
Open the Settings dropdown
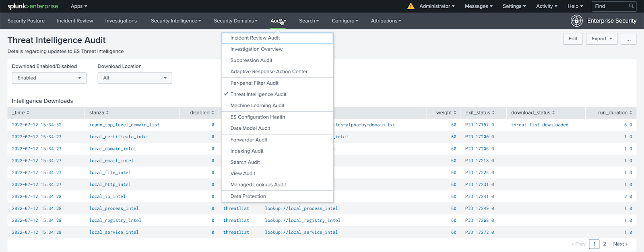[514, 6]
